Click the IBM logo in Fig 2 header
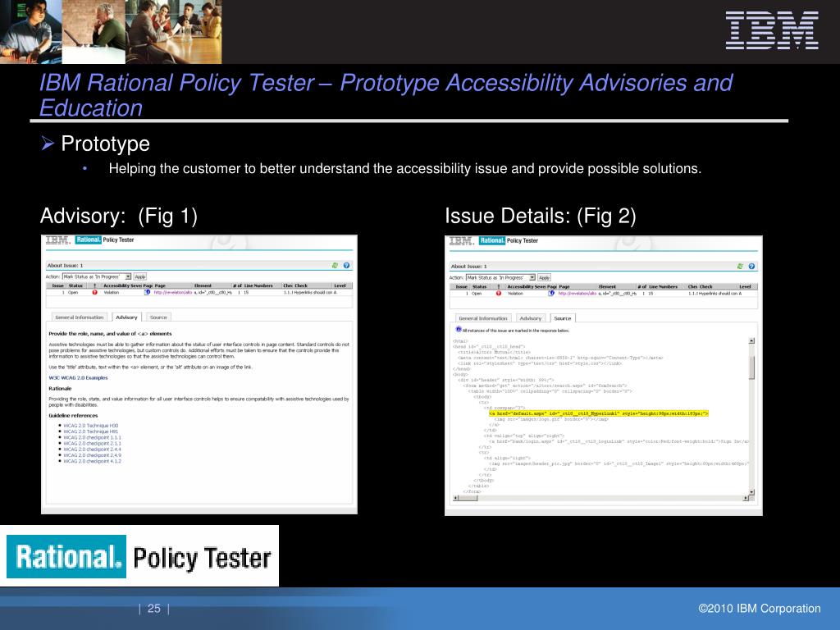The height and width of the screenshot is (630, 840). (462, 241)
